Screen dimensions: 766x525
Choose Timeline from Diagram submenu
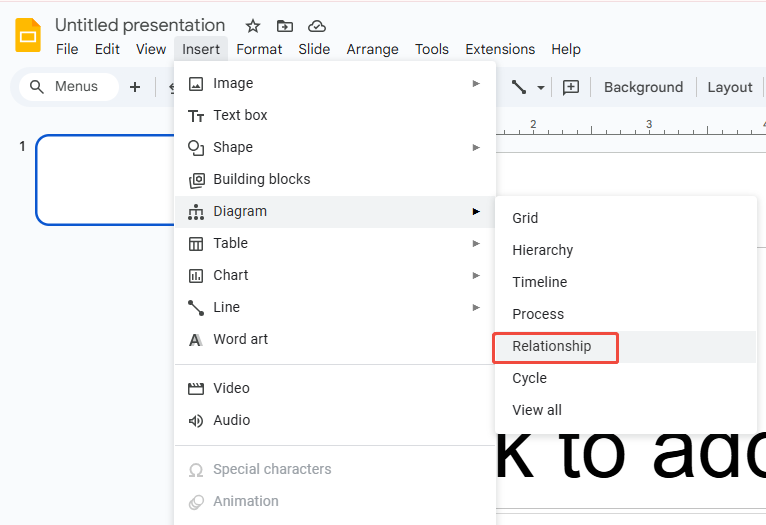[x=539, y=282]
